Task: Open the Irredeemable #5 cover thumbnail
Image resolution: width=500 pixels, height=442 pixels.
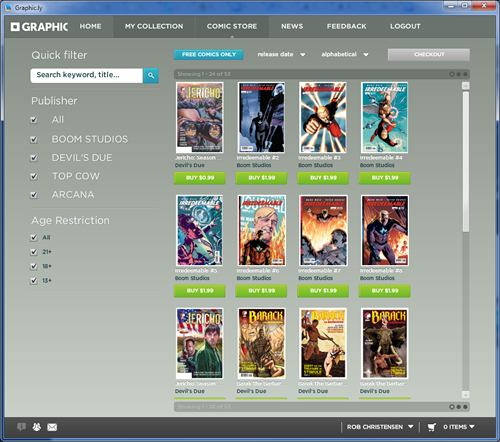Action: pyautogui.click(x=200, y=230)
